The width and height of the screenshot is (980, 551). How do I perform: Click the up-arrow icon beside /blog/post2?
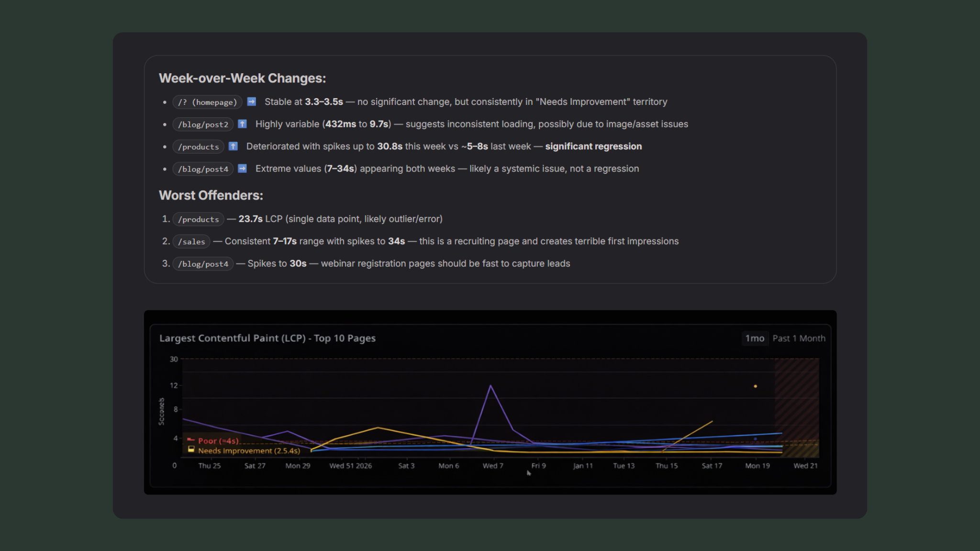point(242,124)
